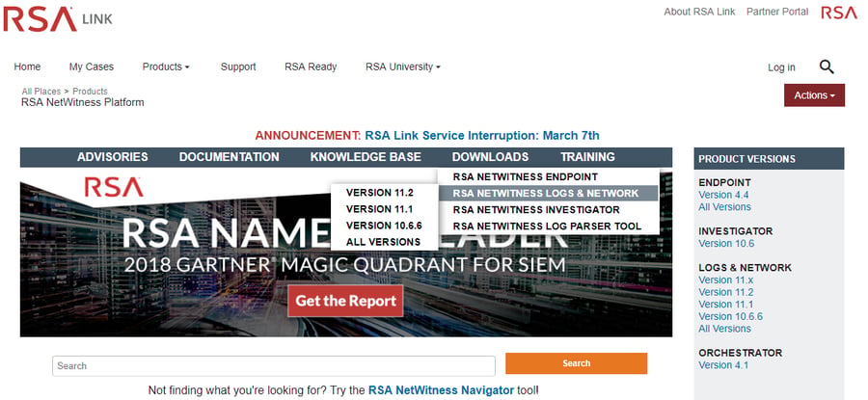868x400 pixels.
Task: Open All Versions under Logs & Network
Action: 724,329
